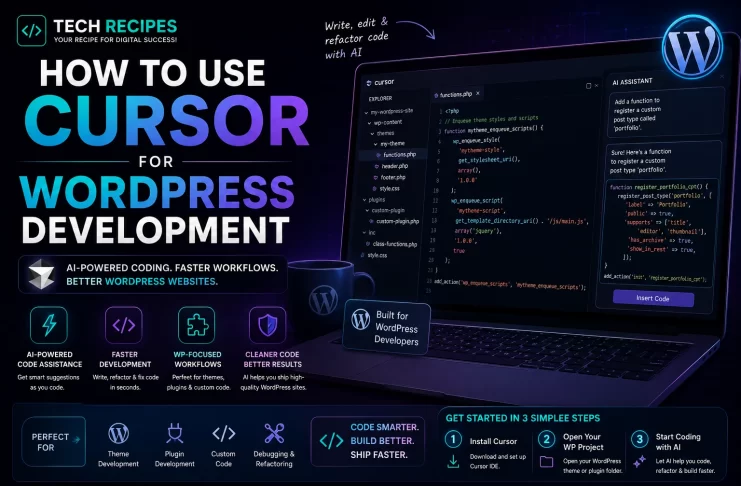Open footer.php in the file tree
The height and width of the screenshot is (486, 741).
(393, 178)
